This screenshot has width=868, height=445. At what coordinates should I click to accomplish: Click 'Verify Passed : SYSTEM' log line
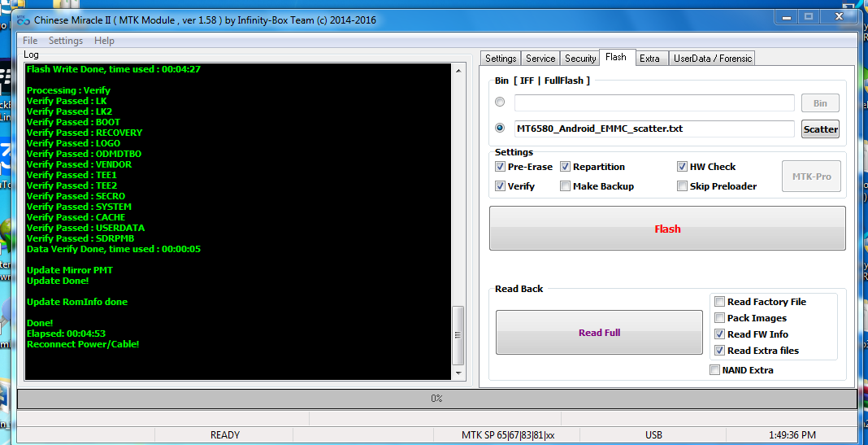tap(79, 207)
